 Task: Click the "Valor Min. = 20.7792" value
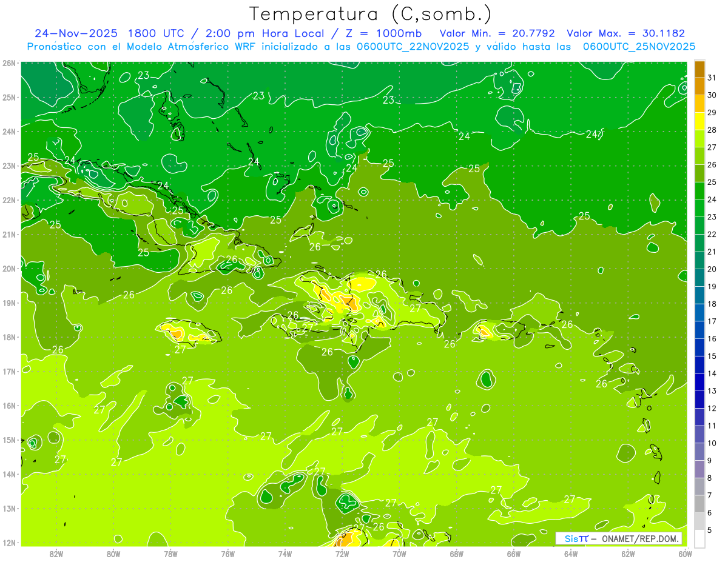pyautogui.click(x=498, y=33)
